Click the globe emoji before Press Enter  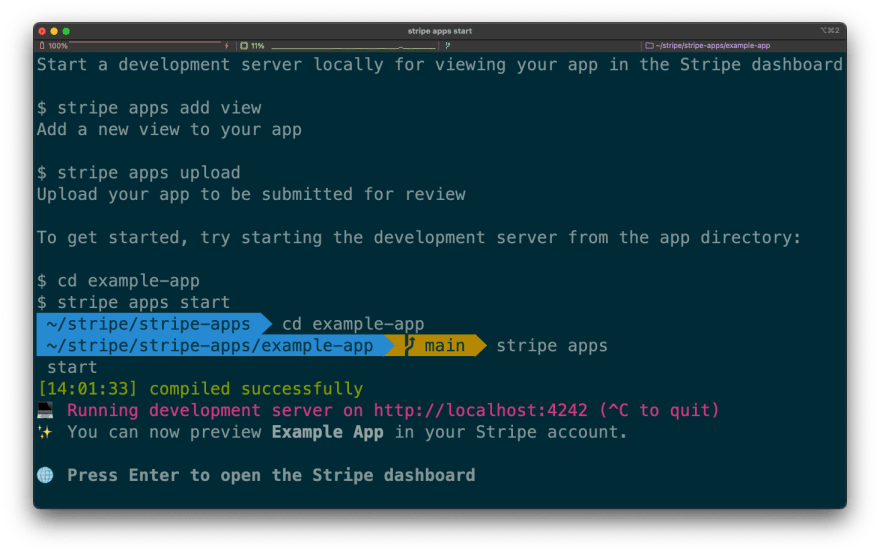(x=45, y=475)
